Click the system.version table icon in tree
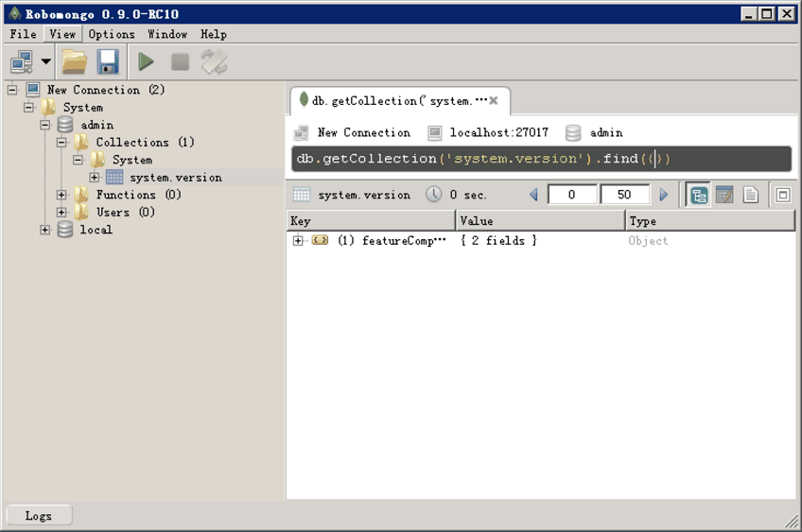The image size is (802, 532). (x=114, y=178)
